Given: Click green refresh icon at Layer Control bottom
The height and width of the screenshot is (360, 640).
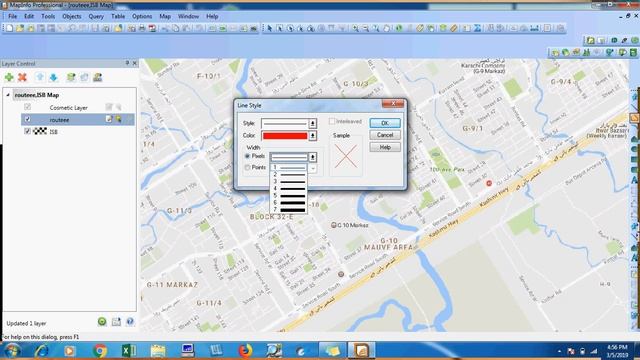Looking at the screenshot, I should pyautogui.click(x=102, y=322).
